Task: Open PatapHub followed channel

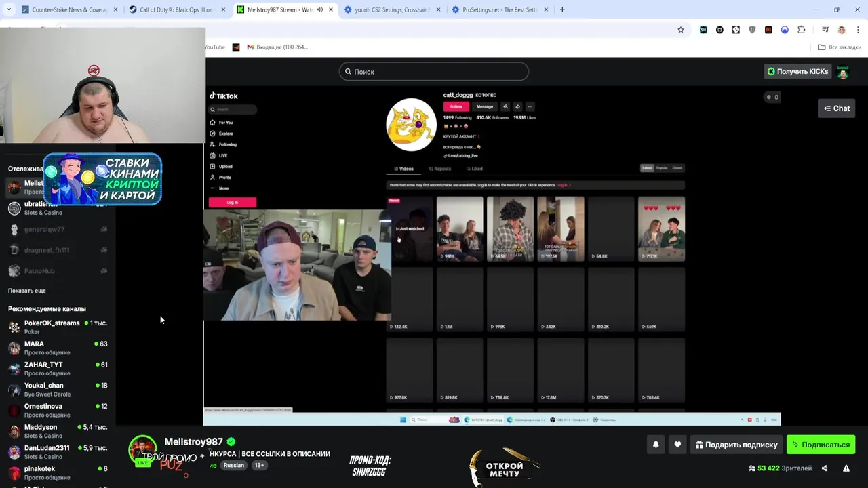Action: [x=58, y=271]
